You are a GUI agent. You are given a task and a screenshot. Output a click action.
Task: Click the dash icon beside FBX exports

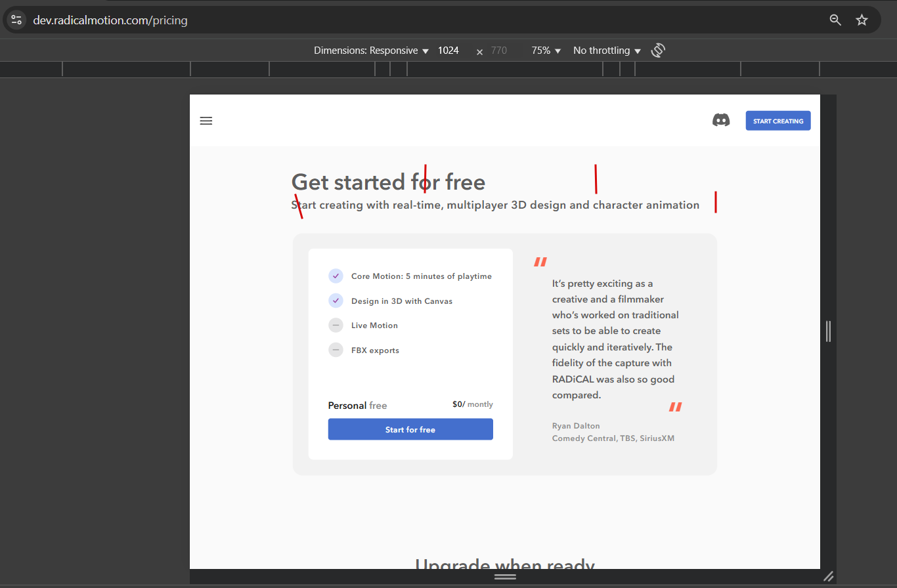336,350
